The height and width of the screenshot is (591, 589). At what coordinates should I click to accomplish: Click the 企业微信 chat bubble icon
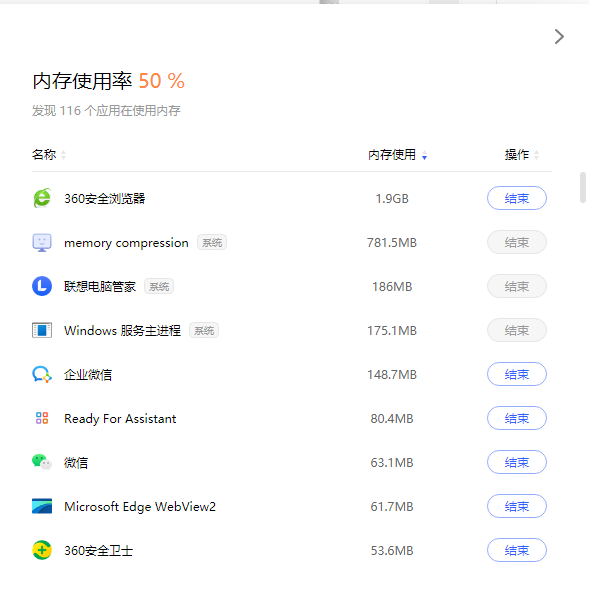pos(42,374)
